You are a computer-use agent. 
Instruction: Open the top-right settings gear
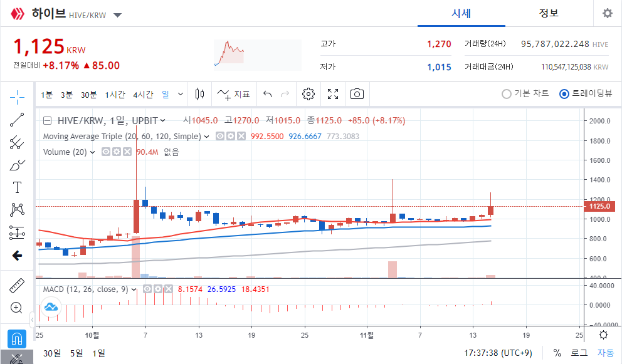(x=608, y=13)
